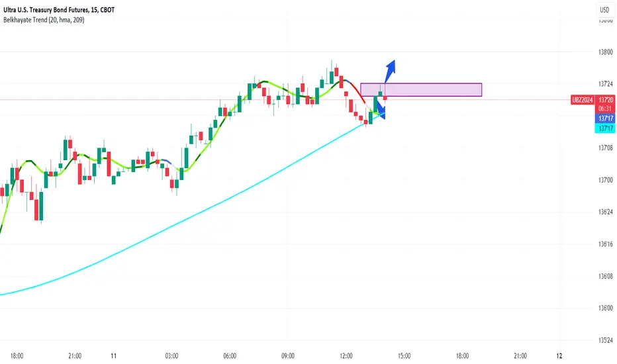617x364 pixels.
Task: Select the UBZ2024 symbol price label
Action: tap(582, 100)
